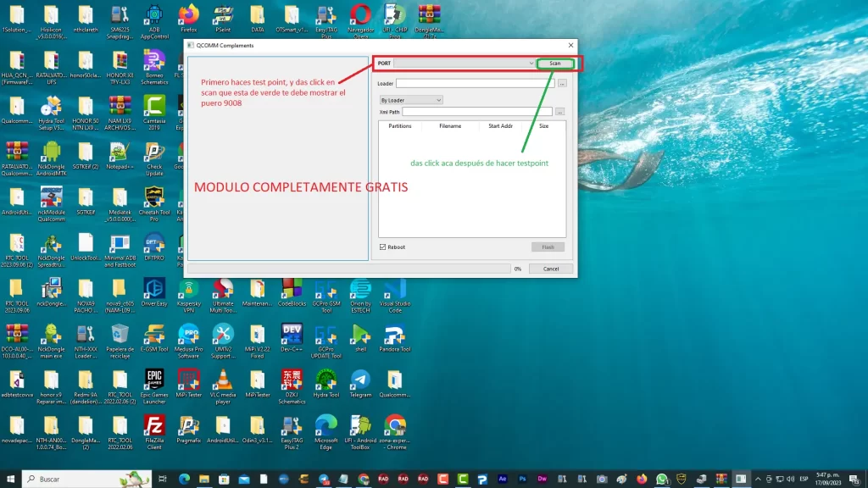The width and height of the screenshot is (868, 488).
Task: Click the WhatsApp icon in the taskbar
Action: (x=663, y=480)
